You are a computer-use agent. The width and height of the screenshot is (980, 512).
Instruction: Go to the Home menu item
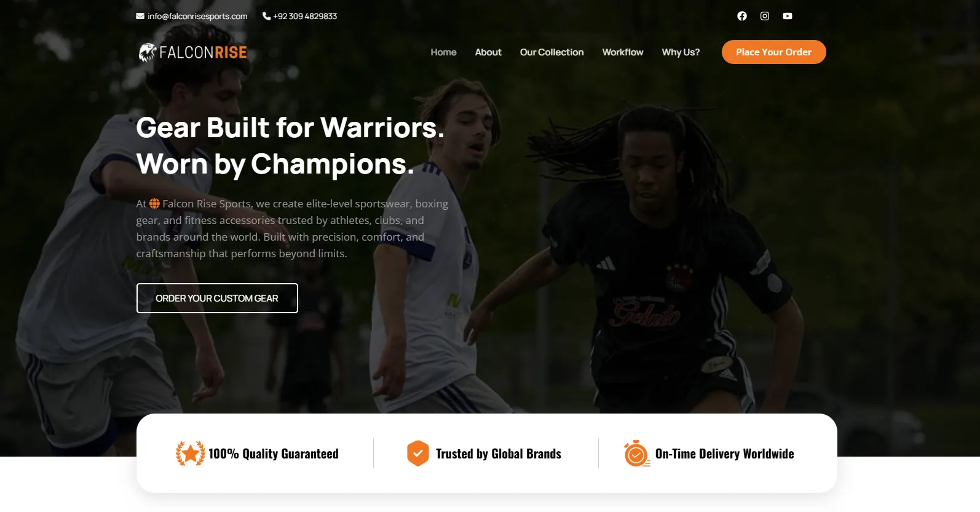click(443, 52)
